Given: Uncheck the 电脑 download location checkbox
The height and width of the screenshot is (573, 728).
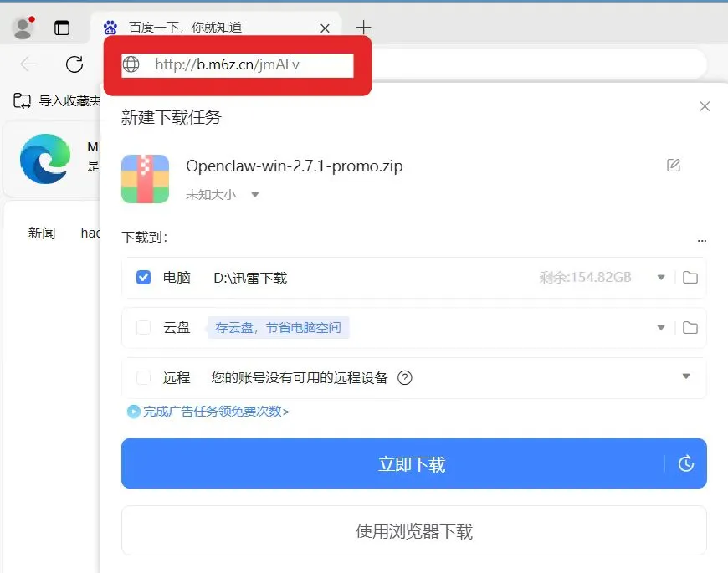Looking at the screenshot, I should tap(143, 278).
